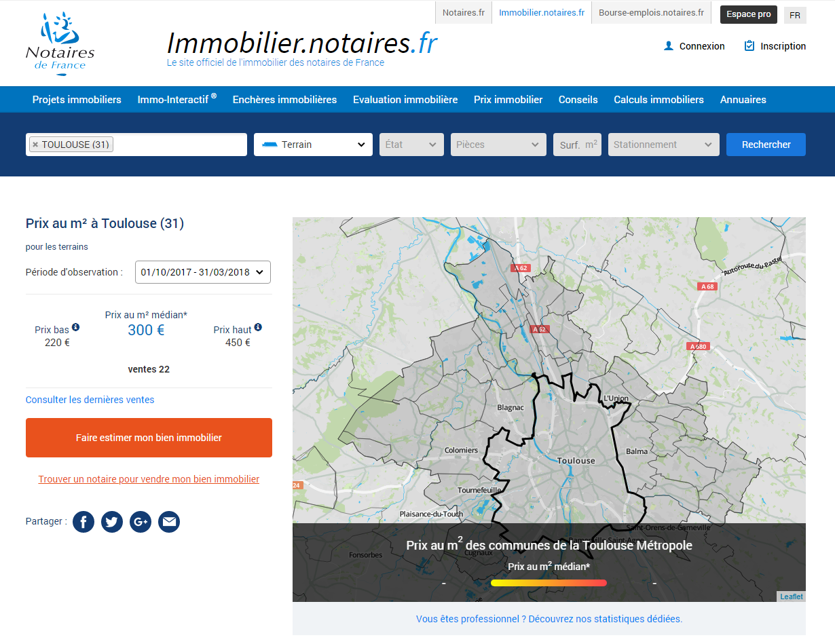The image size is (835, 644).
Task: Open the Annuaires menu
Action: coord(743,100)
